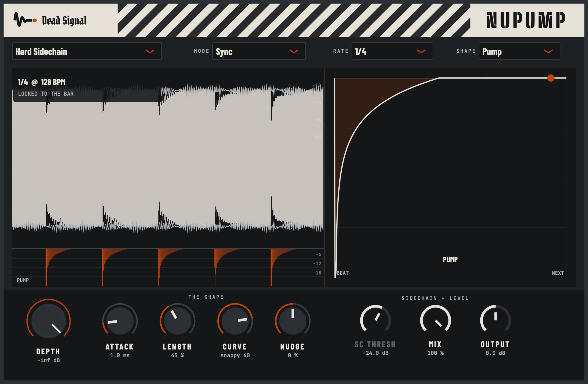
Task: Click the PUMP label in the gain reduction strip
Action: tap(23, 280)
